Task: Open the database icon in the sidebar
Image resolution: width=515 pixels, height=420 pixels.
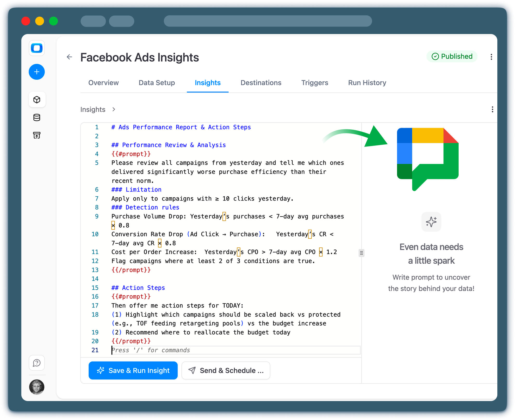Action: tap(37, 117)
